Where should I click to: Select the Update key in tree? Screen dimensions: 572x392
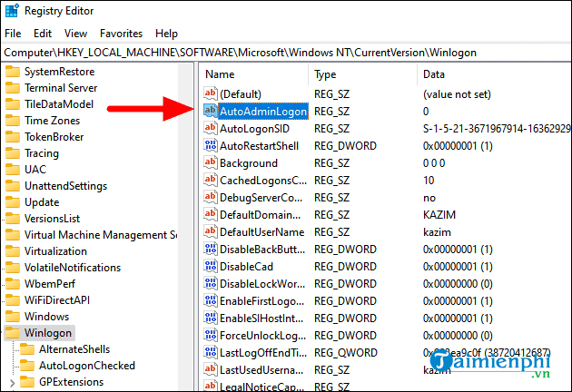coord(42,202)
